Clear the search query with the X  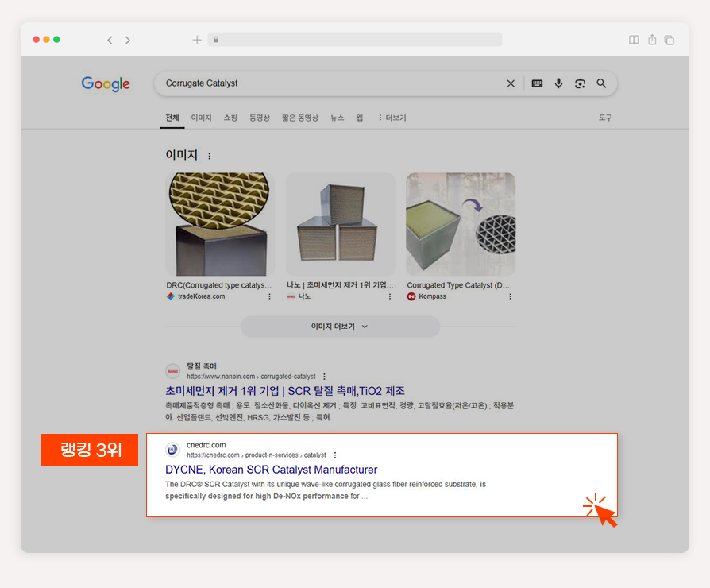[511, 83]
